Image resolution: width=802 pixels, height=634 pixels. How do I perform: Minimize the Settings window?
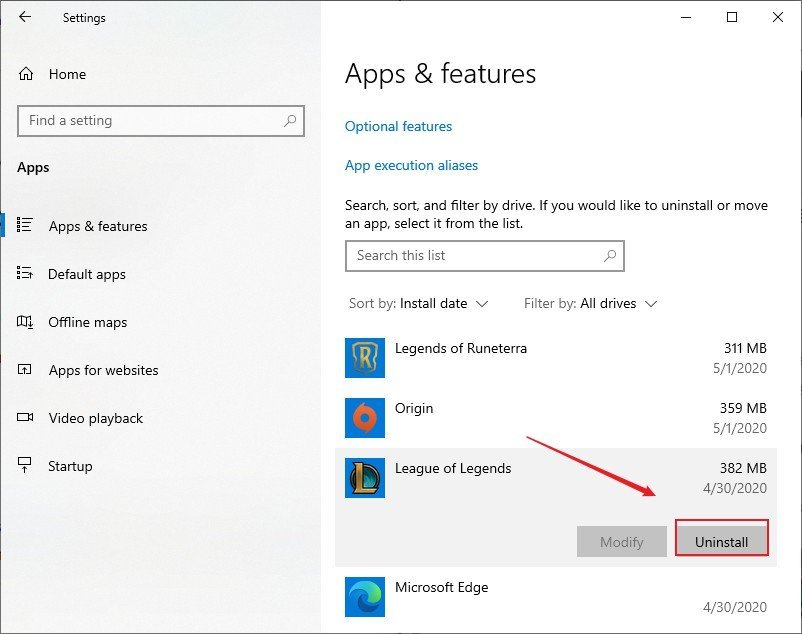tap(686, 17)
